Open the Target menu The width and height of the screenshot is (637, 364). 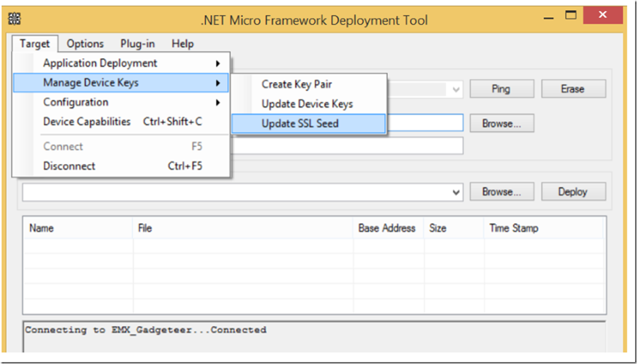(x=35, y=44)
